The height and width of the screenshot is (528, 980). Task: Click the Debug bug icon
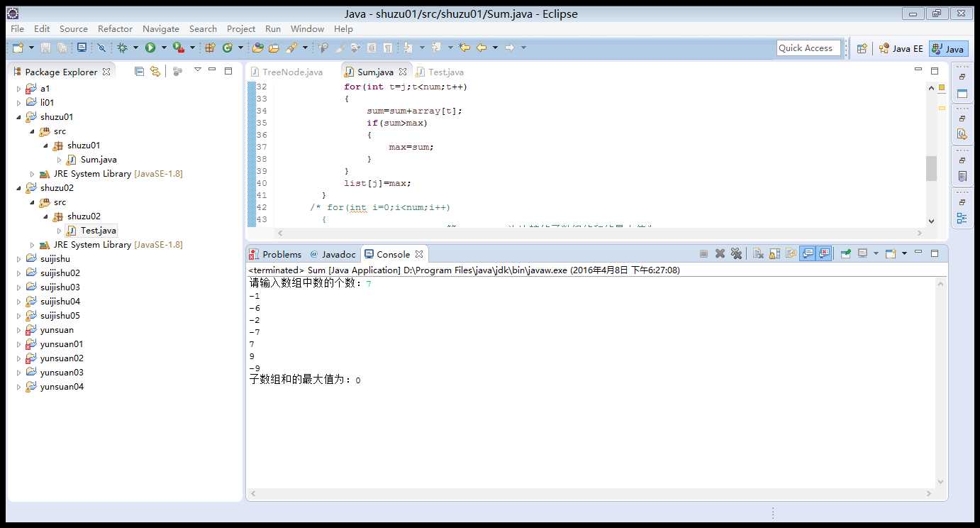click(122, 48)
